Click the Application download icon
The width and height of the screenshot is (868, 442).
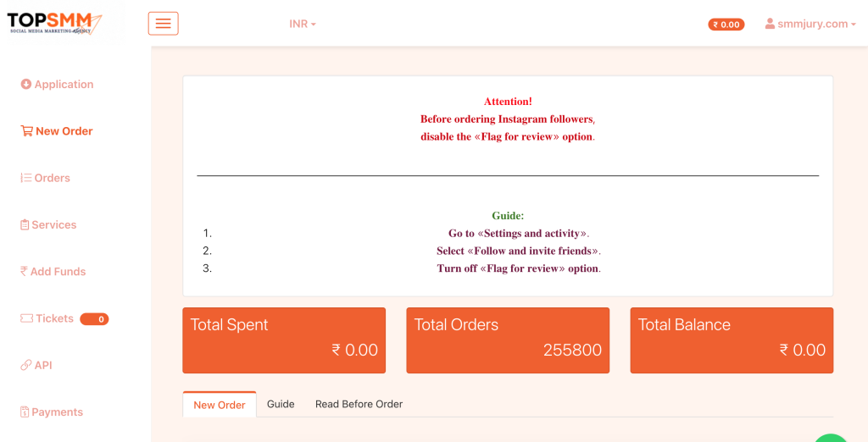point(26,84)
